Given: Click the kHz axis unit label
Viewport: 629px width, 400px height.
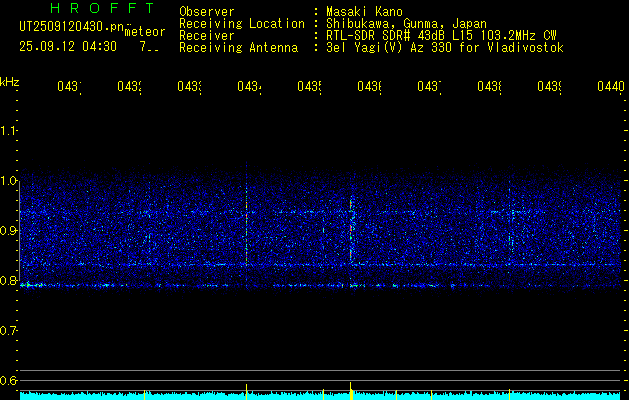Looking at the screenshot, I should pyautogui.click(x=9, y=82).
